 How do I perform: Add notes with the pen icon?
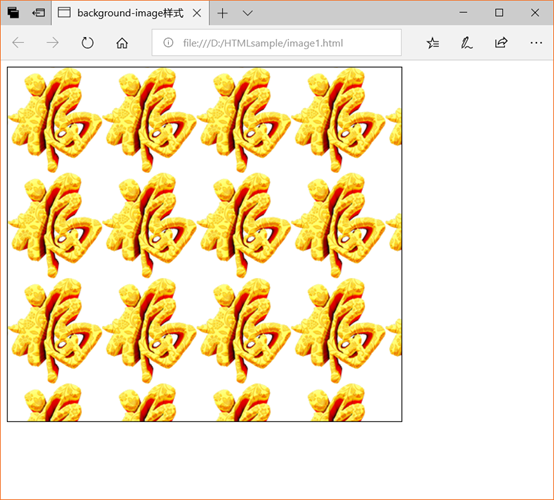[466, 43]
